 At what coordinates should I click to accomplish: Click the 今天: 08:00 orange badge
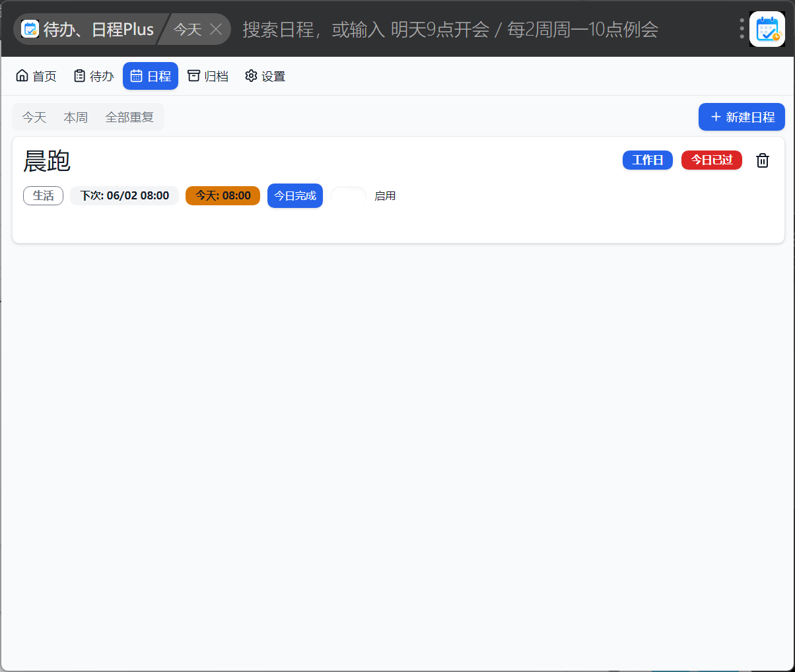(x=223, y=195)
